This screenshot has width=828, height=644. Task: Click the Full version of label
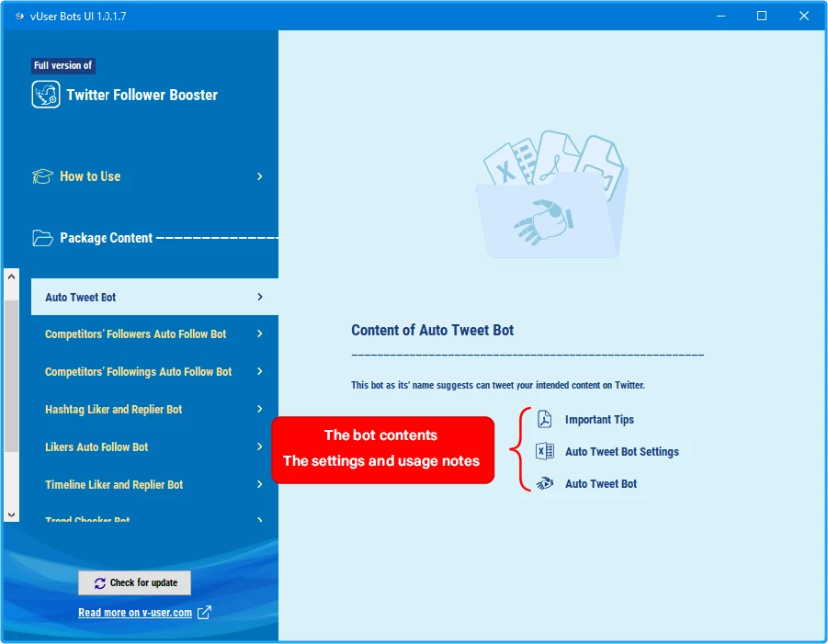(x=62, y=65)
